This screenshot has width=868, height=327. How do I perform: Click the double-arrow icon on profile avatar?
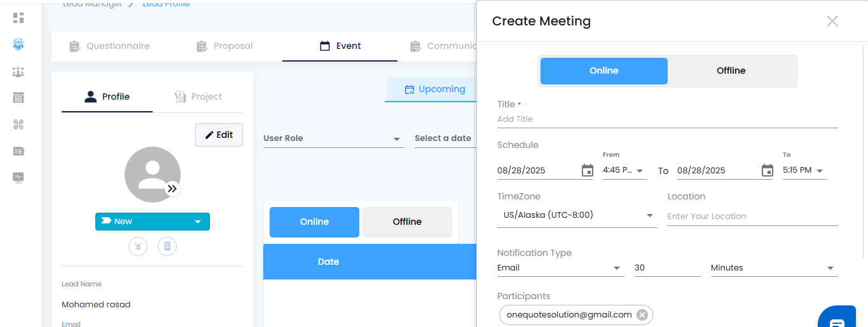(x=172, y=189)
